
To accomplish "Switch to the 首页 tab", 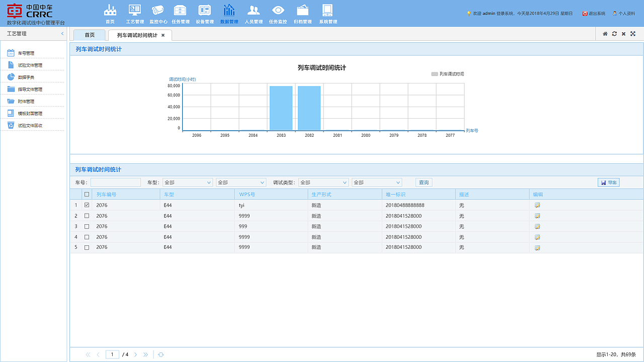I will pyautogui.click(x=90, y=35).
